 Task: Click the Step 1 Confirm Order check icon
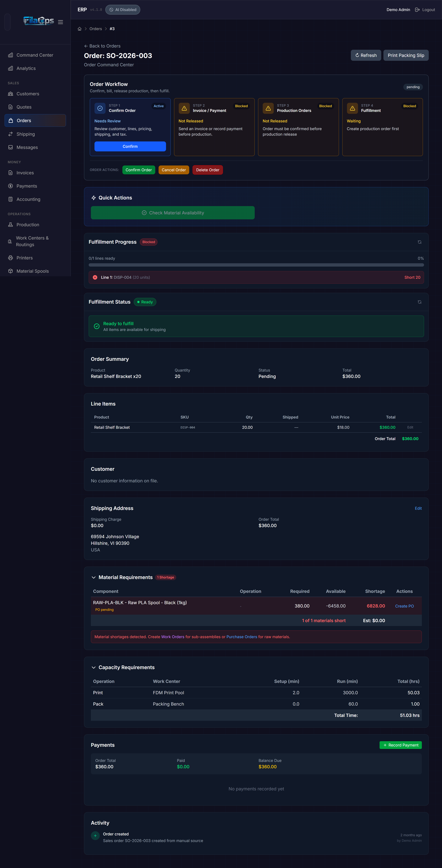100,108
